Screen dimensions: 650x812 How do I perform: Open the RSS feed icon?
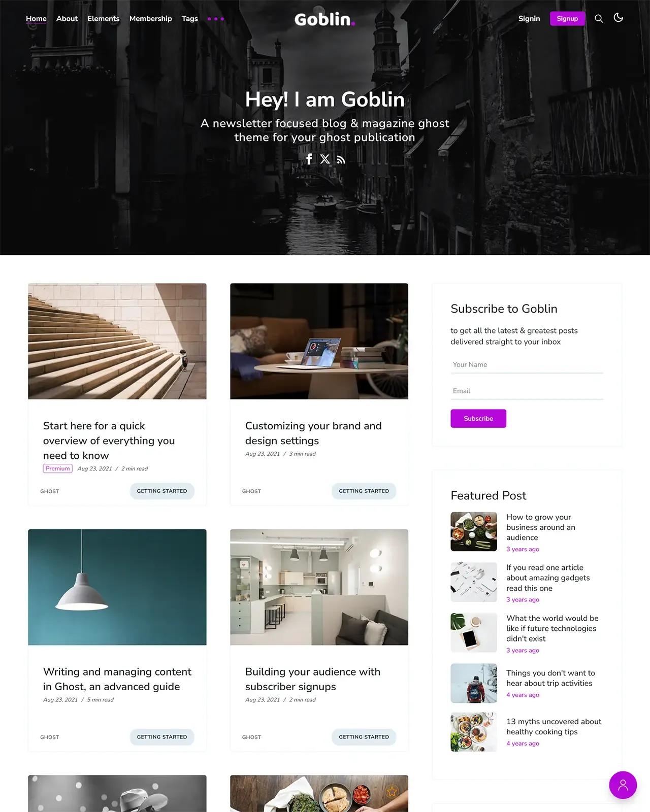341,160
